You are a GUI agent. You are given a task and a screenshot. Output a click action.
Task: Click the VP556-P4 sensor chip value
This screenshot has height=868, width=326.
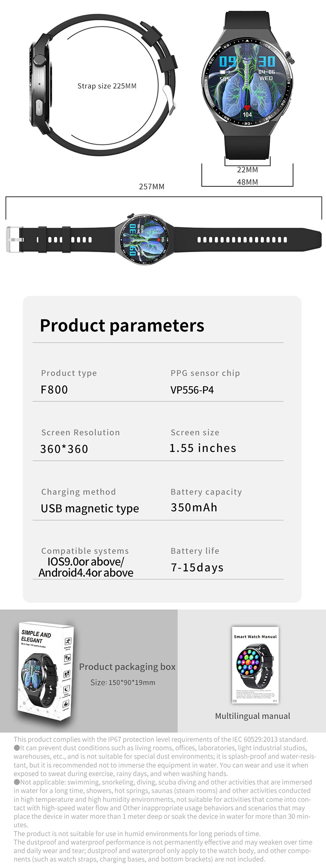(192, 390)
